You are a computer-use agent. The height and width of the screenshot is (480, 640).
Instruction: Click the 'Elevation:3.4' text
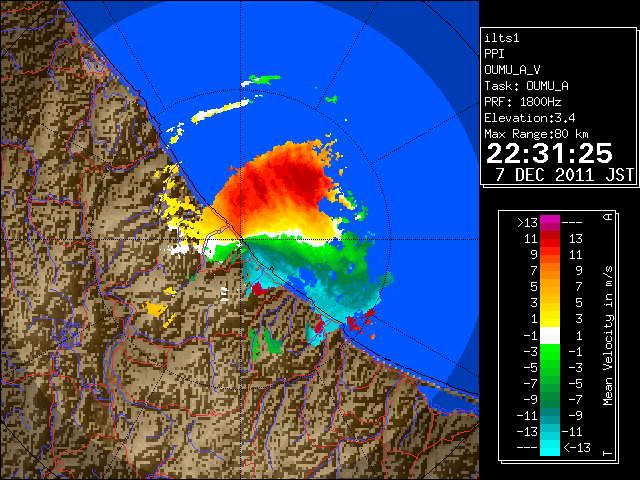(530, 118)
